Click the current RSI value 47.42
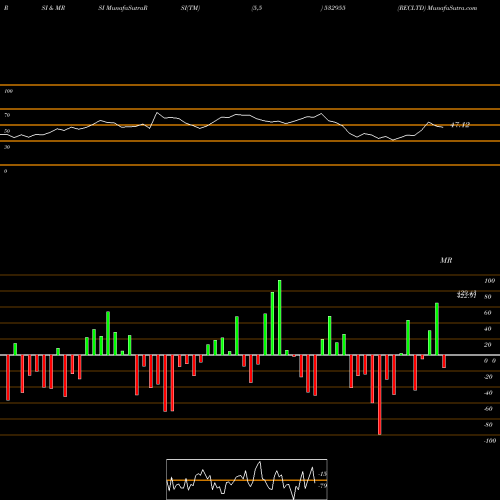Image resolution: width=500 pixels, height=500 pixels. [460, 125]
